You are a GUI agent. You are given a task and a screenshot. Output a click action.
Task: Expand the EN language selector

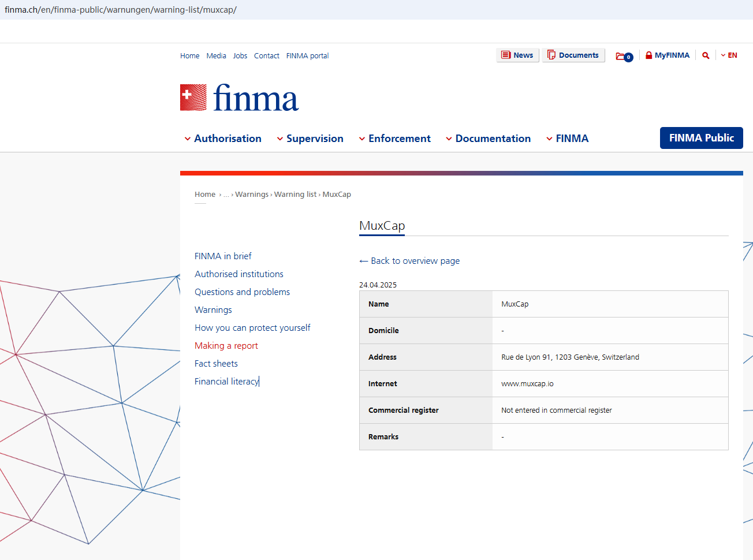coord(729,55)
